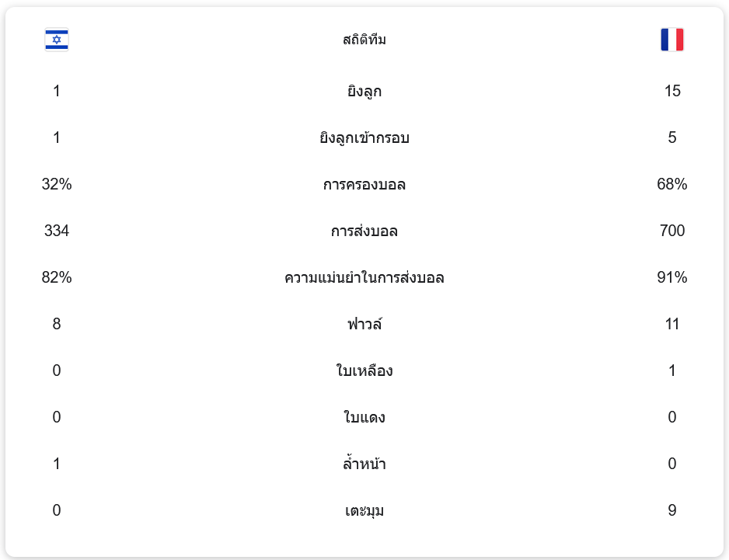The height and width of the screenshot is (560, 729).
Task: Click France's 15 shots value
Action: 671,92
